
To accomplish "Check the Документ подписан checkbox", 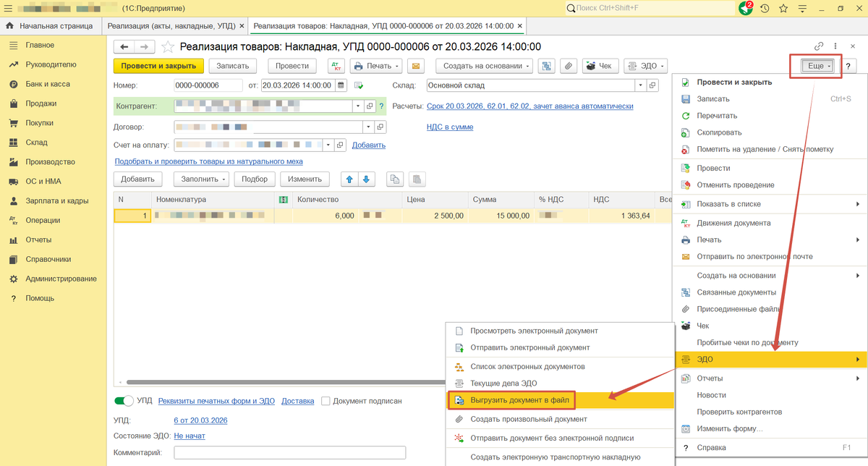I will click(x=326, y=401).
